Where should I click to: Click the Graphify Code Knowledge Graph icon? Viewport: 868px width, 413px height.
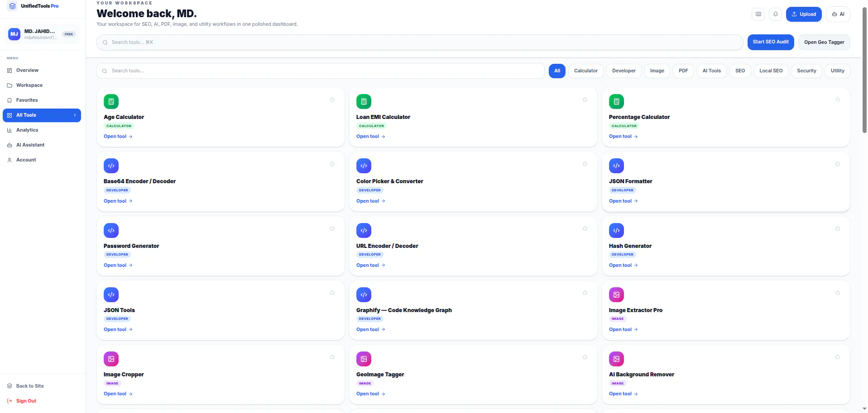pos(364,294)
